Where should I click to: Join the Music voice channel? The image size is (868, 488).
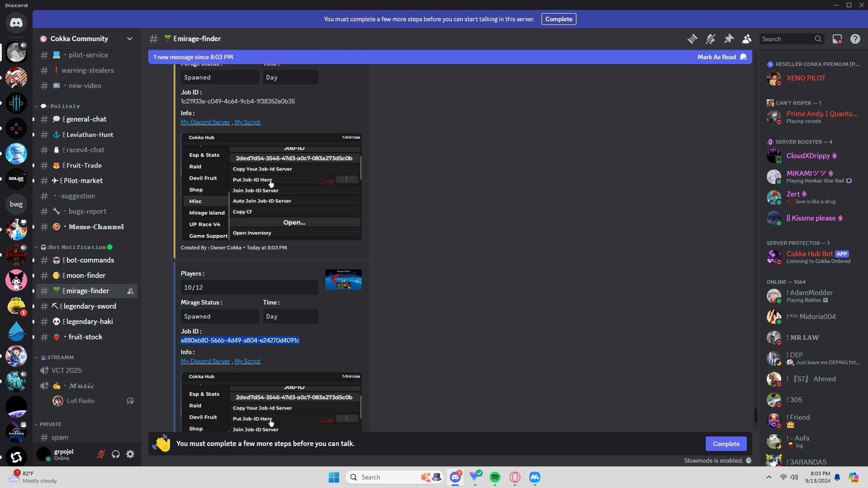pyautogui.click(x=87, y=386)
